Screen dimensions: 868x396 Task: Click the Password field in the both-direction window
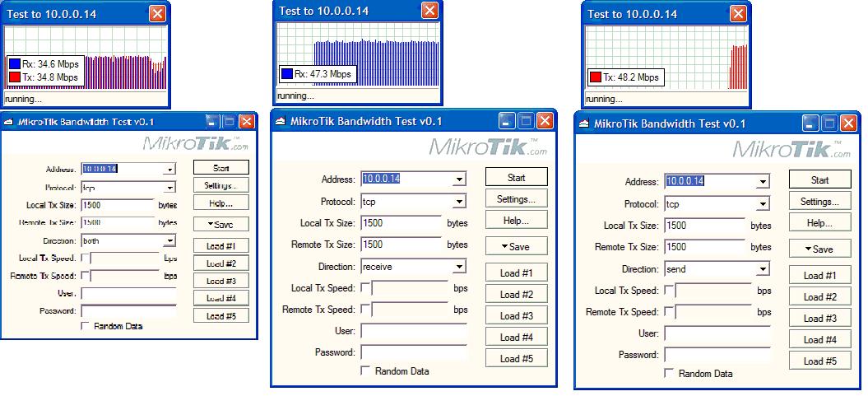pos(128,310)
